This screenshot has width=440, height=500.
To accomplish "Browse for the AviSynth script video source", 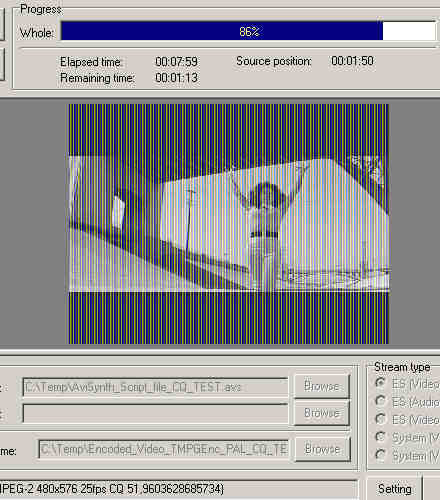I will point(322,386).
